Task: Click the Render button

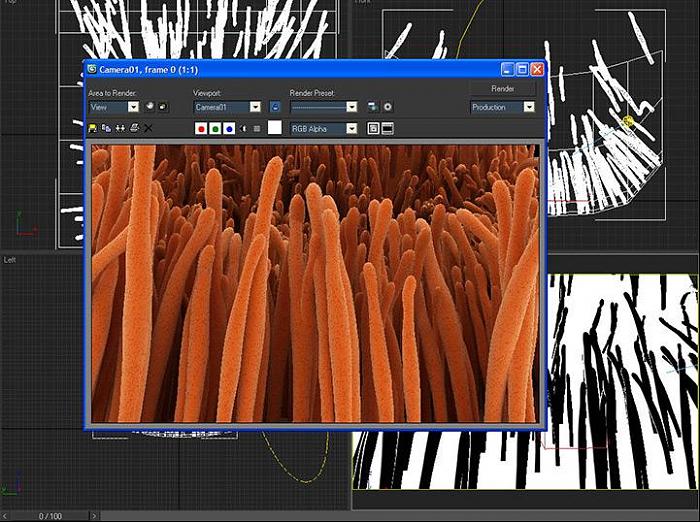Action: point(503,88)
